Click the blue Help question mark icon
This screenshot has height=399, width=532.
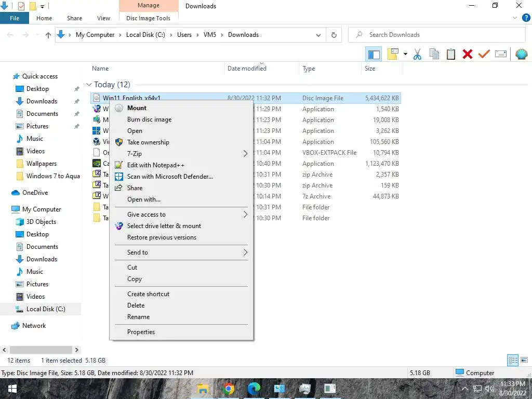[526, 18]
